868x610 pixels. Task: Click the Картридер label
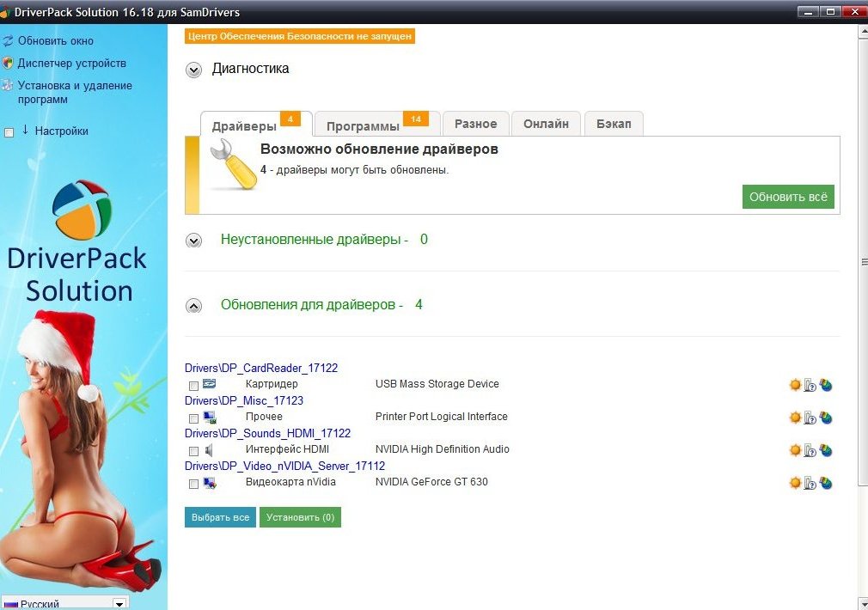pos(272,384)
